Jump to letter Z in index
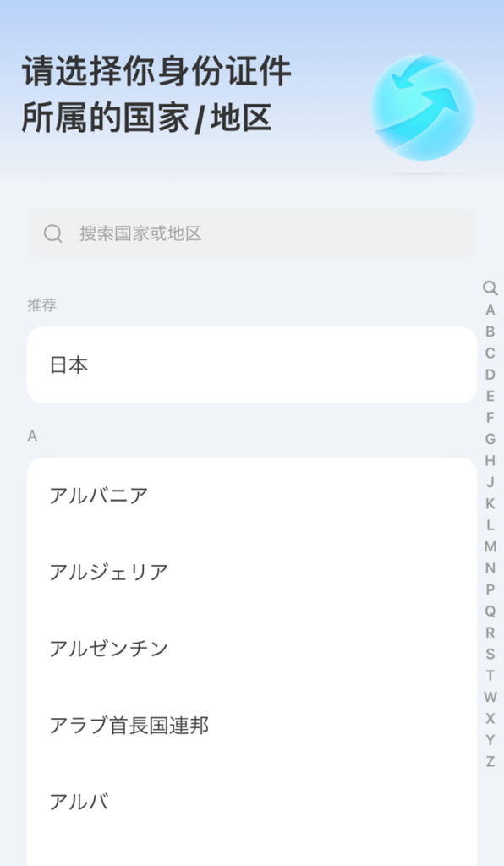The image size is (504, 866). [490, 762]
